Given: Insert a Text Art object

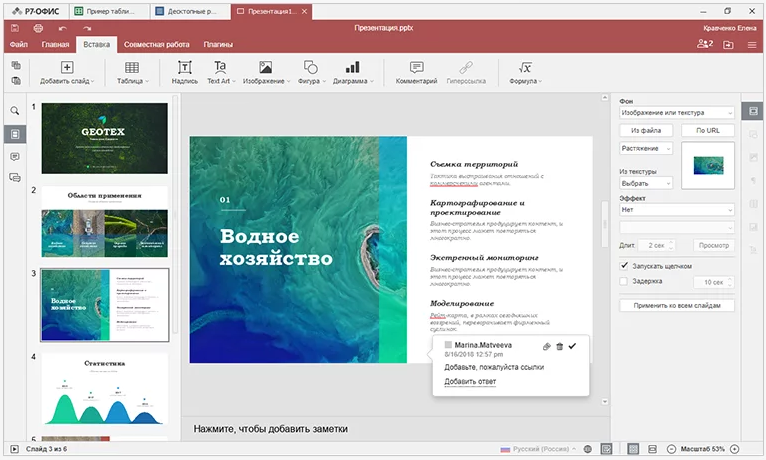Looking at the screenshot, I should pos(219,68).
